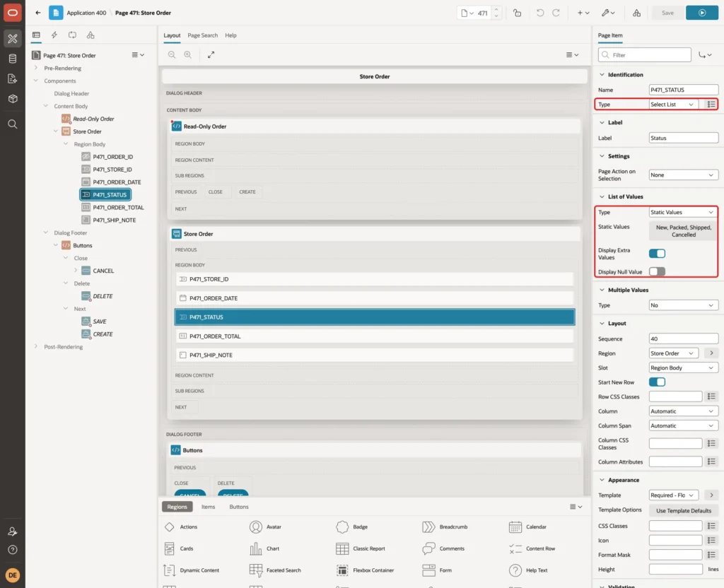
Task: Open List of Values Type dropdown
Action: tap(684, 212)
